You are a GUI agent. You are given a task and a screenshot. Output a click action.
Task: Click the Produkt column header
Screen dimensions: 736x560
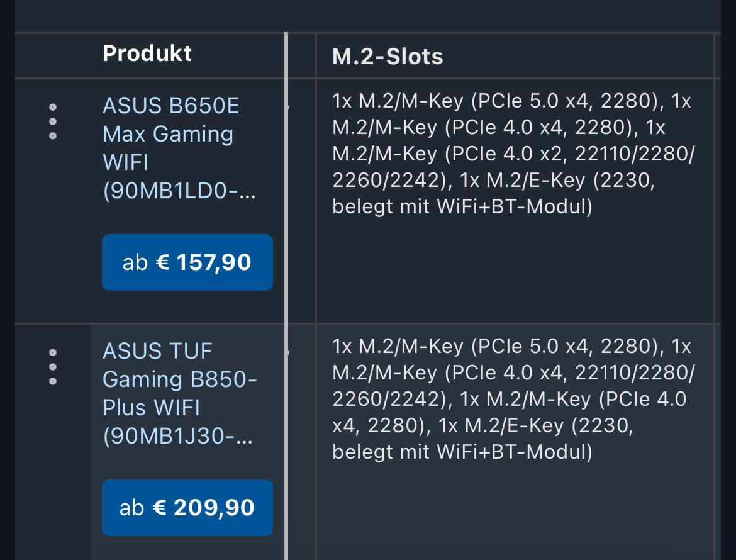(x=147, y=54)
